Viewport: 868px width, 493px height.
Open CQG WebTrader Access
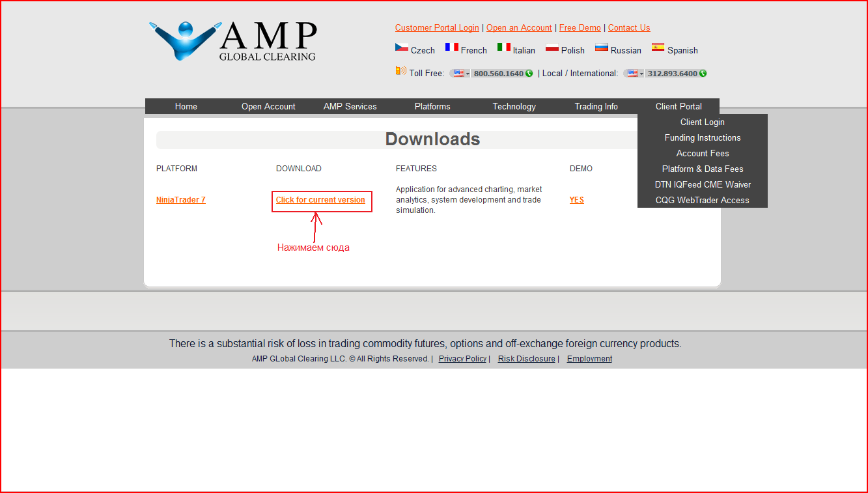703,200
